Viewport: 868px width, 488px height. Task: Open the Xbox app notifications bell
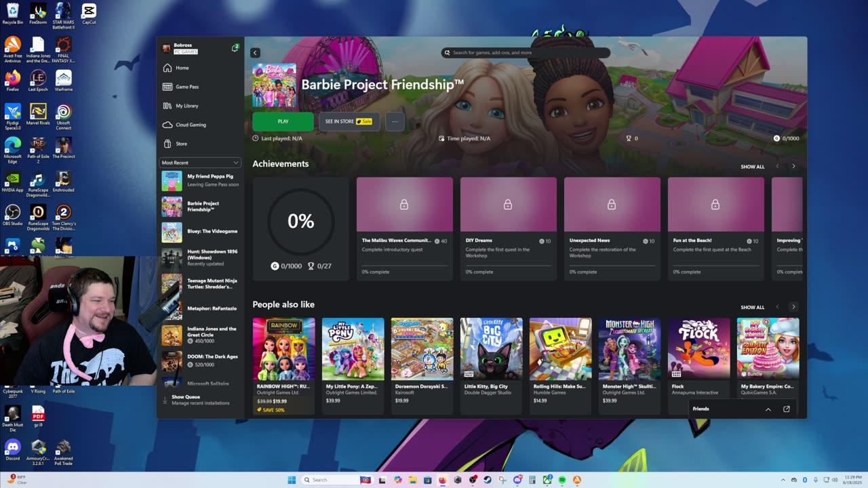coord(235,48)
